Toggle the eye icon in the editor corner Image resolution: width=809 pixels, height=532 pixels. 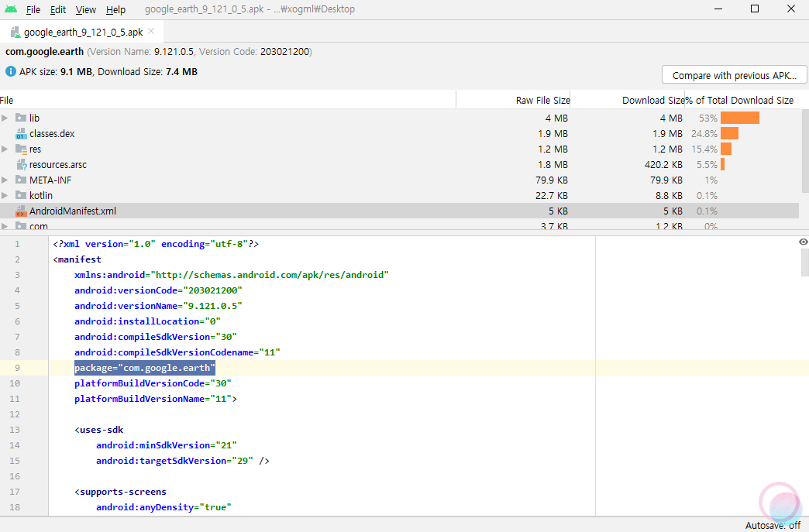[804, 242]
